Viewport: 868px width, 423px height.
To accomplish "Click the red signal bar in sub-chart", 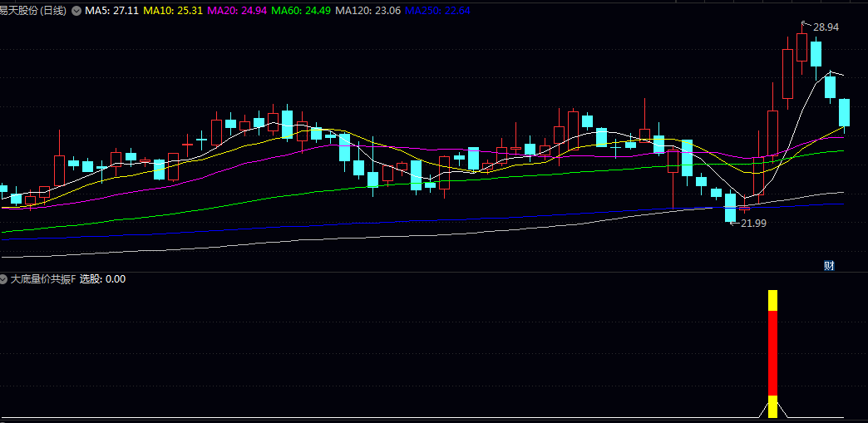I will [x=772, y=352].
